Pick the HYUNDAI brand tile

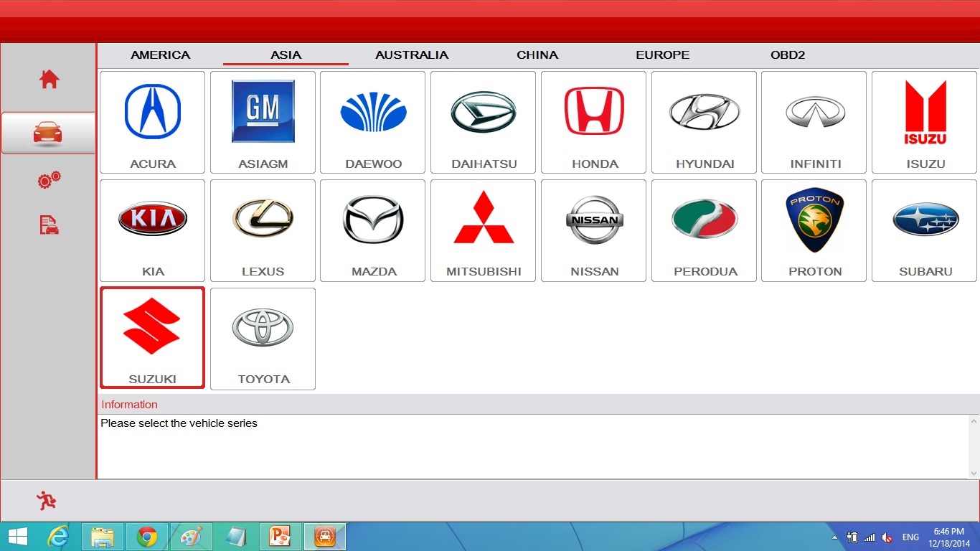tap(705, 122)
